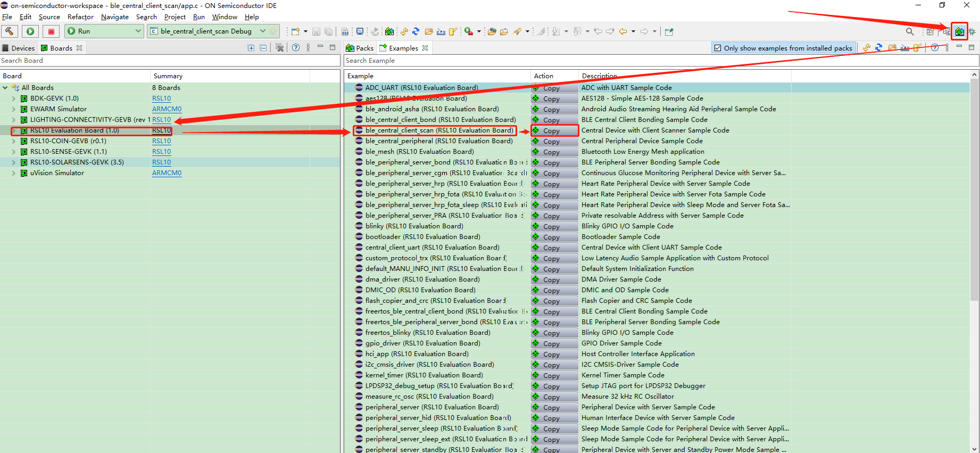
Task: Click the Save All icon
Action: tap(328, 31)
